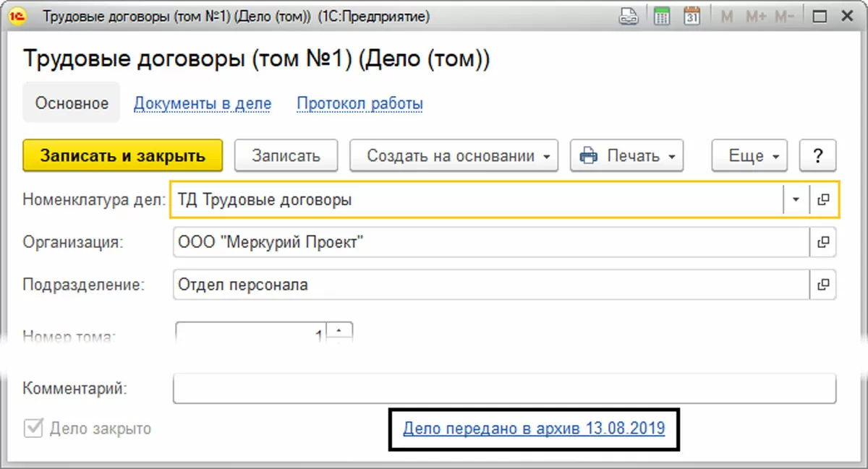Follow the Дело передано в архив link
868x469 pixels.
point(534,429)
